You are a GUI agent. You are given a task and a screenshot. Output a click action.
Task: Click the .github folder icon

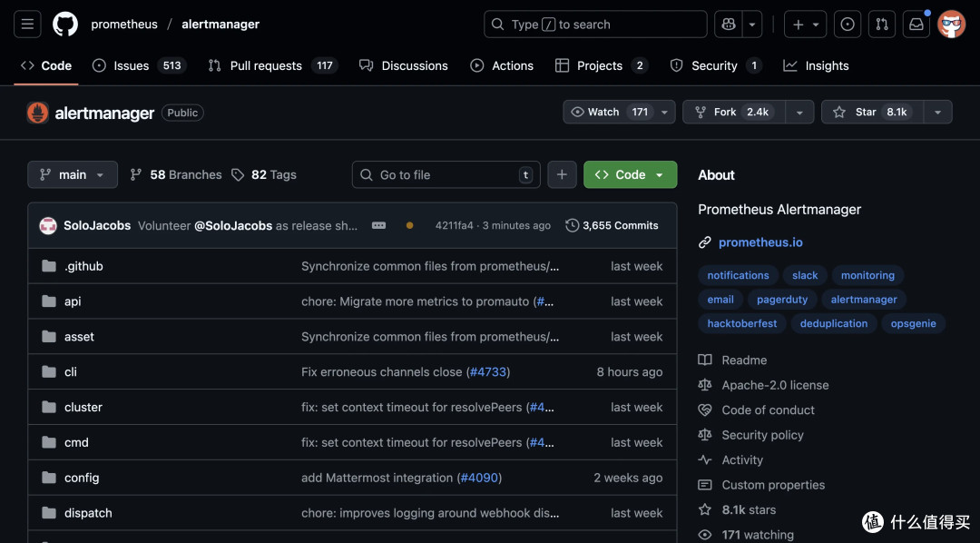click(49, 266)
